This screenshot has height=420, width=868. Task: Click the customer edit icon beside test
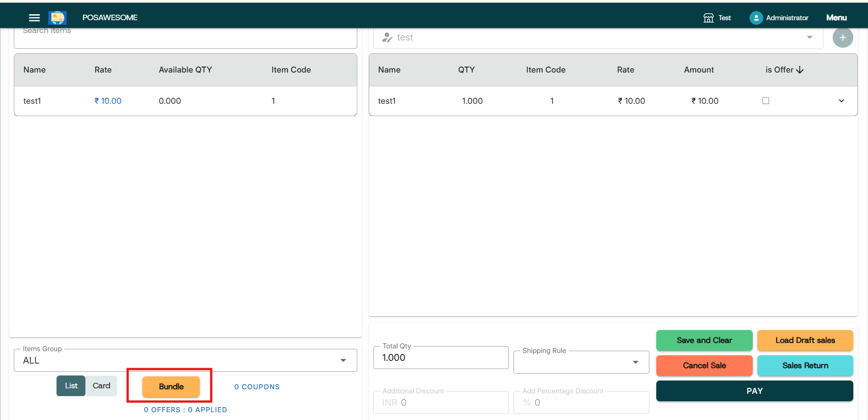pyautogui.click(x=387, y=38)
